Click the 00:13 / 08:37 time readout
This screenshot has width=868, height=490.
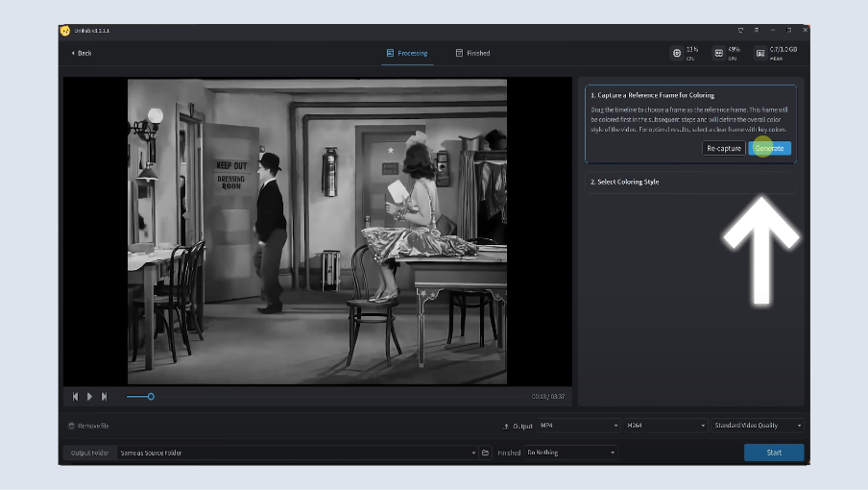click(548, 397)
